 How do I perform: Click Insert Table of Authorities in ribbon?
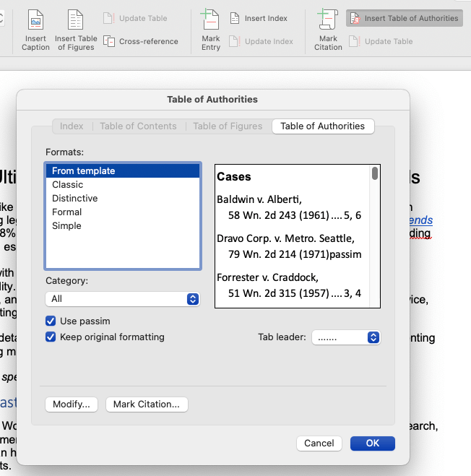pos(405,18)
